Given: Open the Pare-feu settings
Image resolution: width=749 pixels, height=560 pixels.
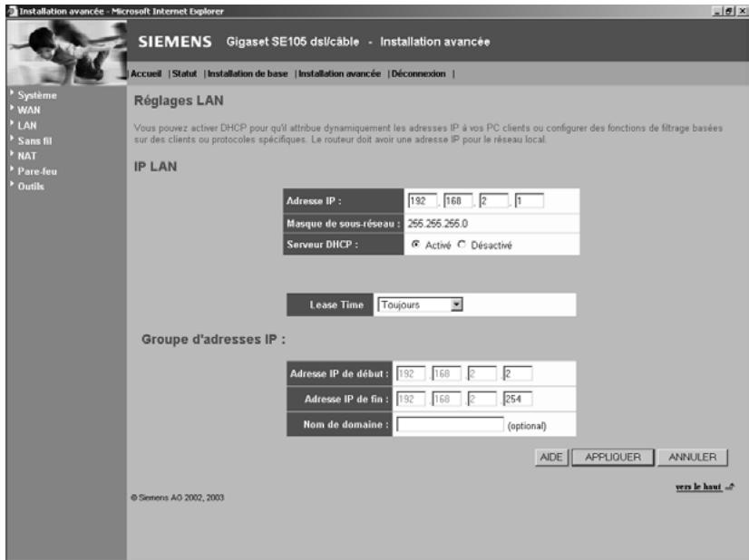Looking at the screenshot, I should tap(37, 171).
